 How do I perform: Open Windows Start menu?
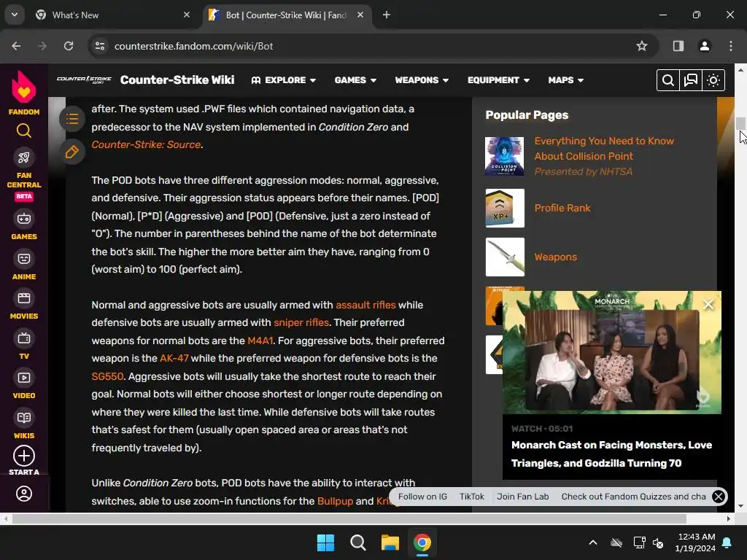326,542
